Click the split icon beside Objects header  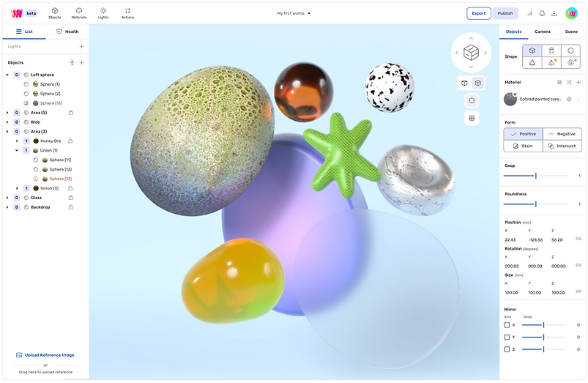point(72,63)
